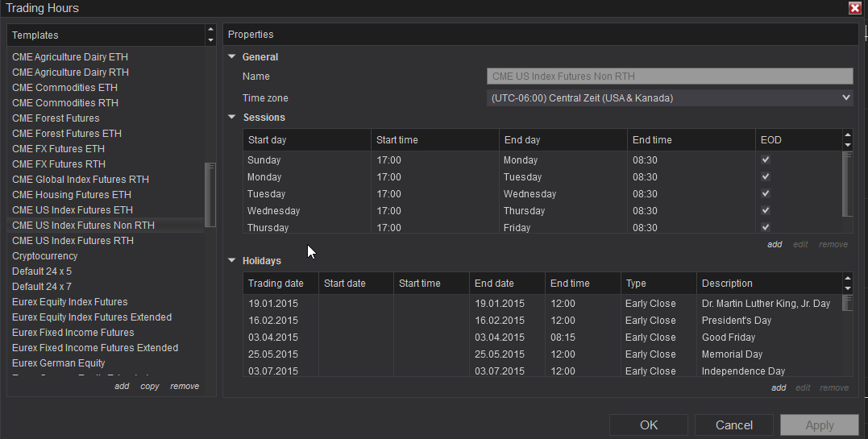Toggle EOD checkbox for Monday session
Image resolution: width=868 pixels, height=439 pixels.
coord(766,176)
